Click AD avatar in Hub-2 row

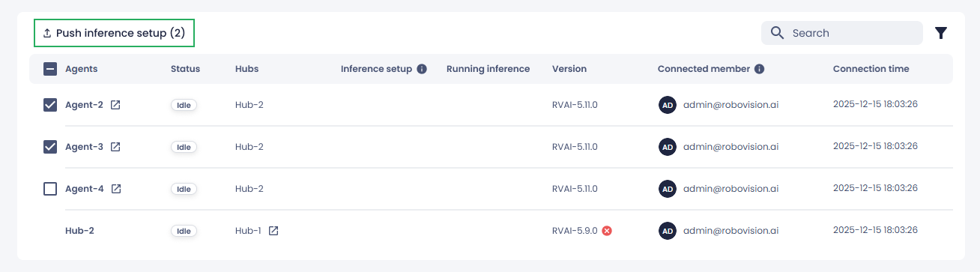click(667, 231)
